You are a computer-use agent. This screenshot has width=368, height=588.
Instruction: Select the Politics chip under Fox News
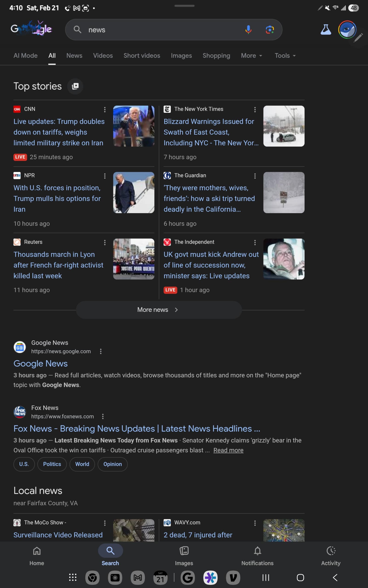(x=52, y=464)
